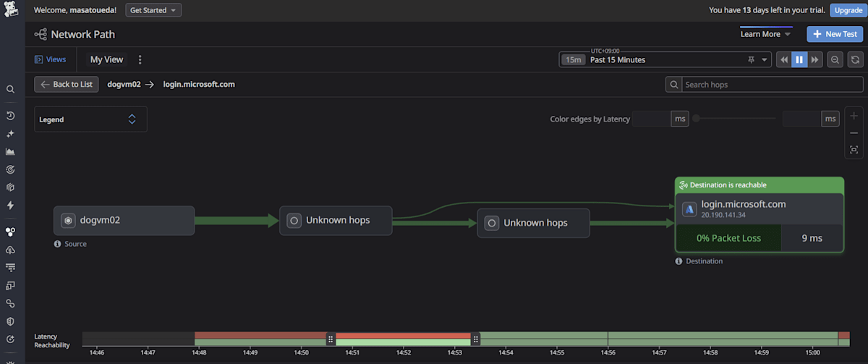This screenshot has height=364, width=868.
Task: Click the New Test button
Action: 835,34
